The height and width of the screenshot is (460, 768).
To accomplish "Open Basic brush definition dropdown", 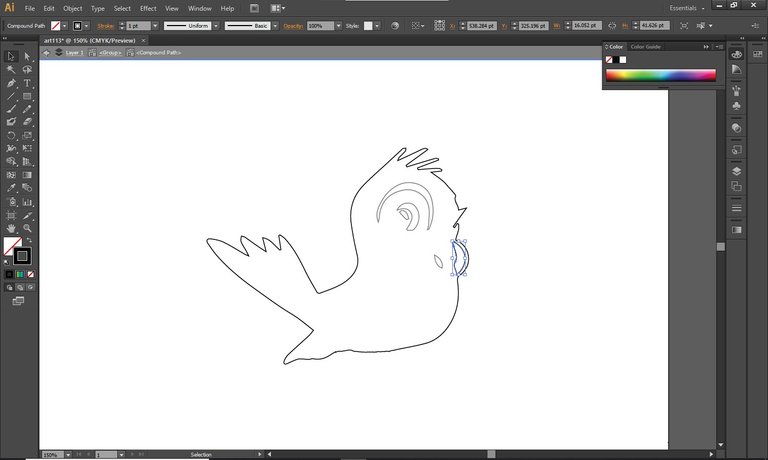I will [275, 26].
